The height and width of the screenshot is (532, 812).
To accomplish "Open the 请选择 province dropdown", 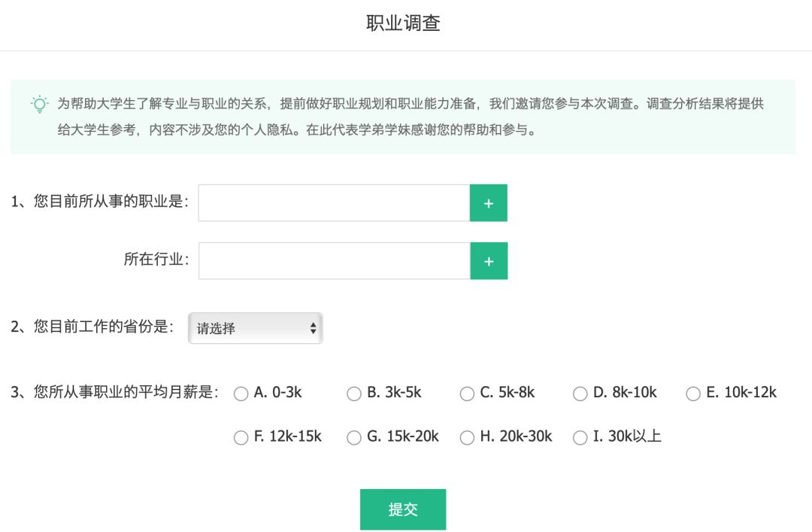I will coord(256,328).
